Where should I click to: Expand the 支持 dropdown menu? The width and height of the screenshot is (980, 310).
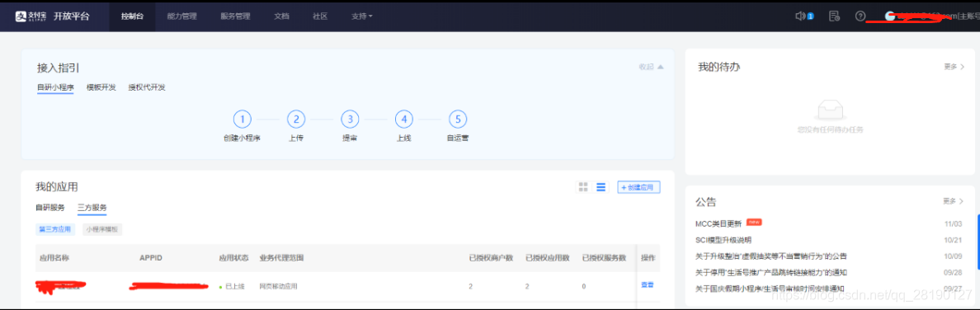coord(362,16)
